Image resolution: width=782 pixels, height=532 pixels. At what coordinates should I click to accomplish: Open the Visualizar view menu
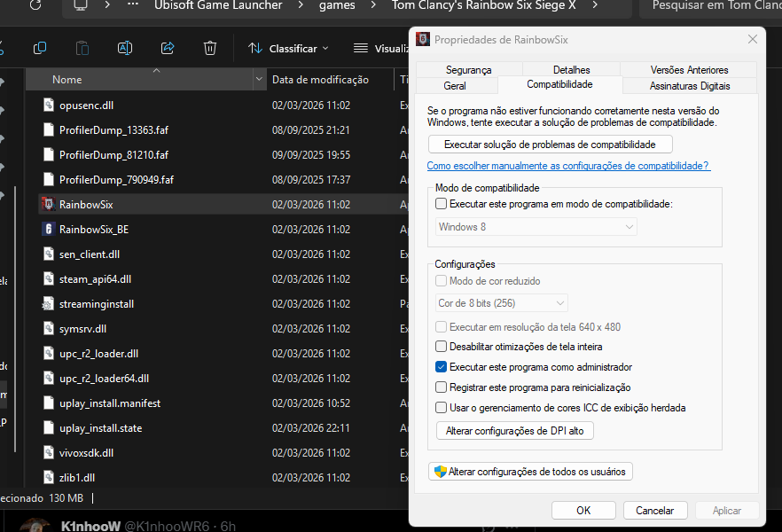click(x=380, y=49)
